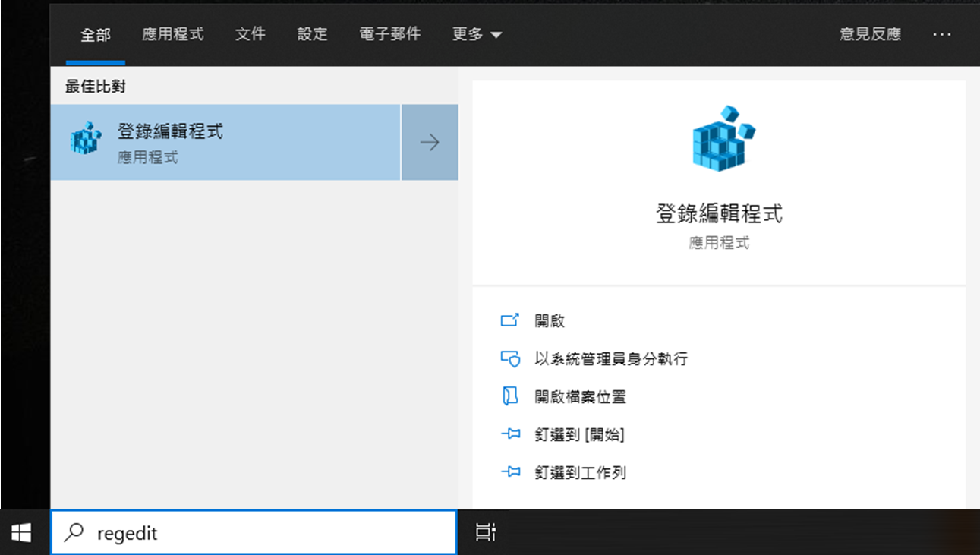The image size is (980, 555).
Task: Select the 電子郵件 tab
Action: (389, 34)
